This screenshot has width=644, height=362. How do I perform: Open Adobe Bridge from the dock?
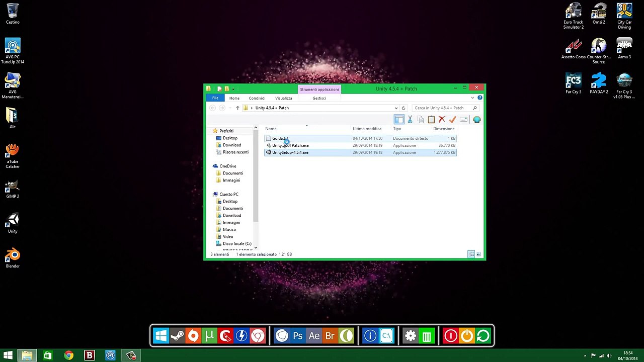tap(330, 336)
